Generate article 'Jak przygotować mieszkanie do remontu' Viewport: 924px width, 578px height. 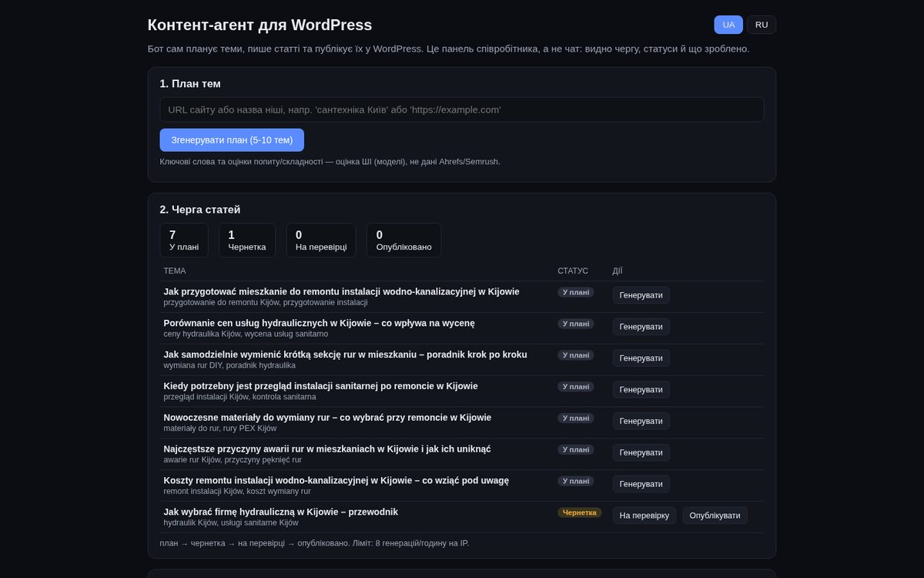click(x=641, y=295)
